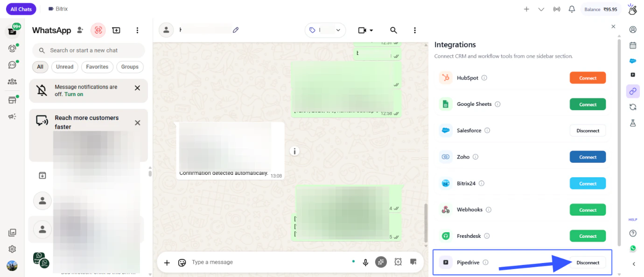
Task: Open the video call dropdown
Action: [x=365, y=30]
